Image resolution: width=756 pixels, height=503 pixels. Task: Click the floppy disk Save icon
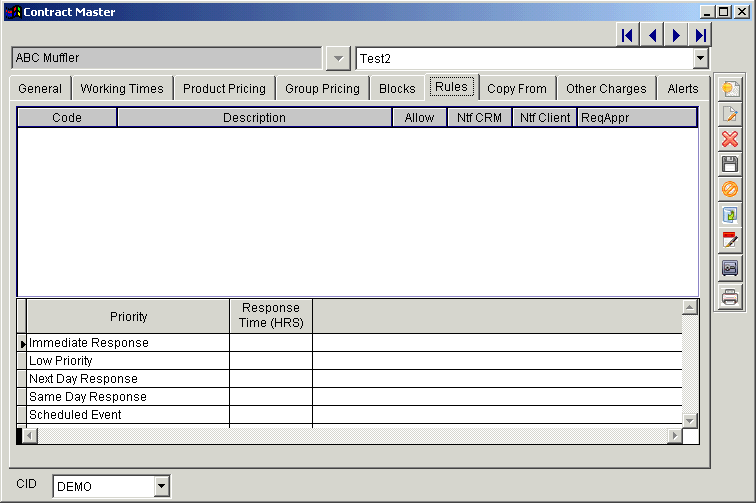730,164
